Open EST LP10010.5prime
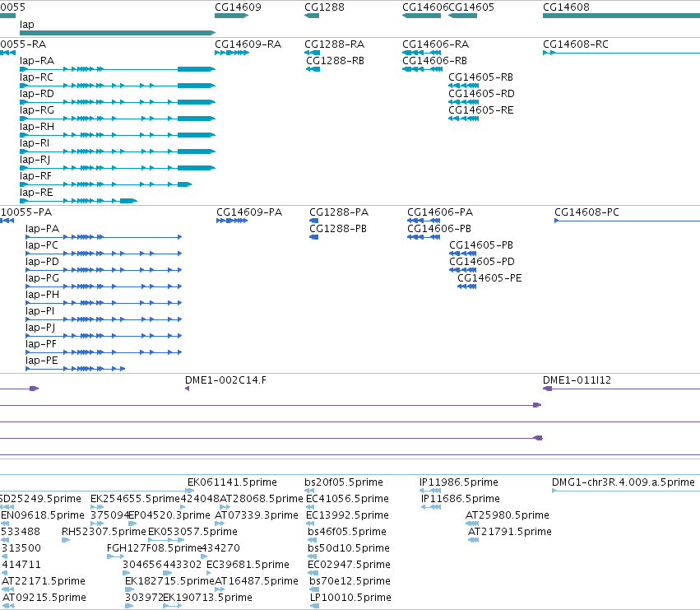 351,598
